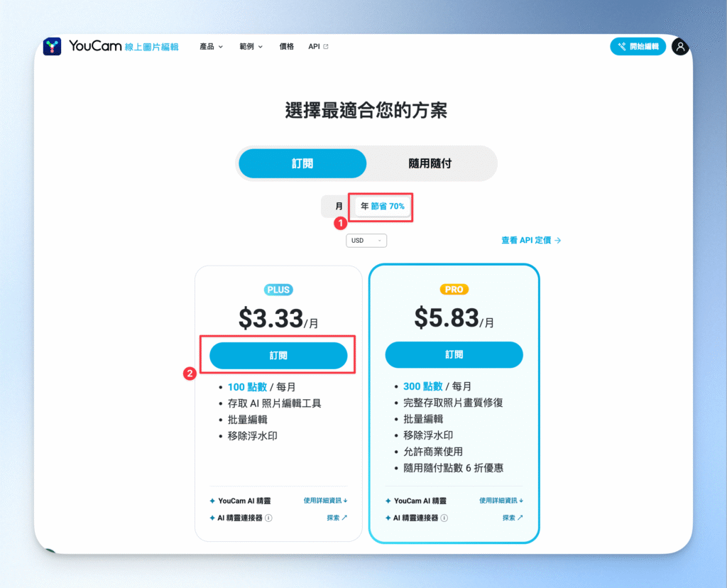The image size is (727, 588).
Task: Click 完整存取照片畫質修復 text
Action: (453, 403)
